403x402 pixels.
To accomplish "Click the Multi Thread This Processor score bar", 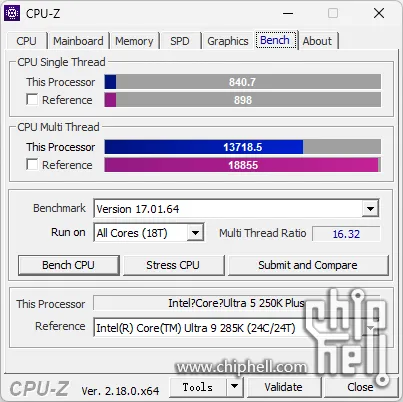I will pyautogui.click(x=242, y=147).
